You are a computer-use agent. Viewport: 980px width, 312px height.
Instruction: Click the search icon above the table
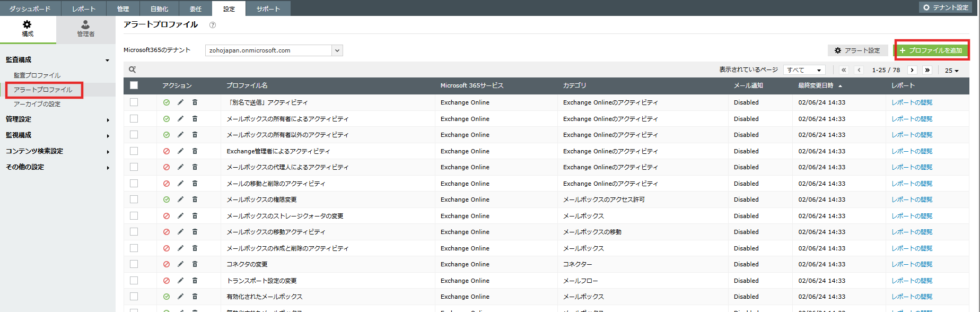(x=133, y=70)
